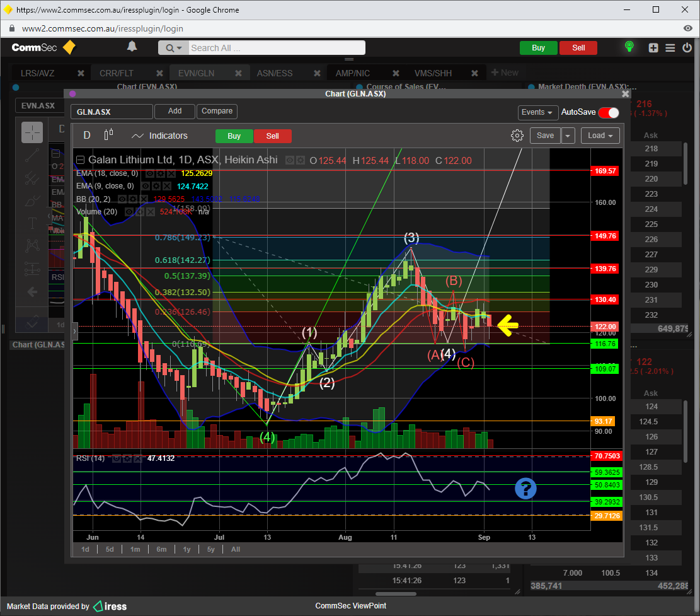
Task: Change the candlestick chart type
Action: (108, 135)
